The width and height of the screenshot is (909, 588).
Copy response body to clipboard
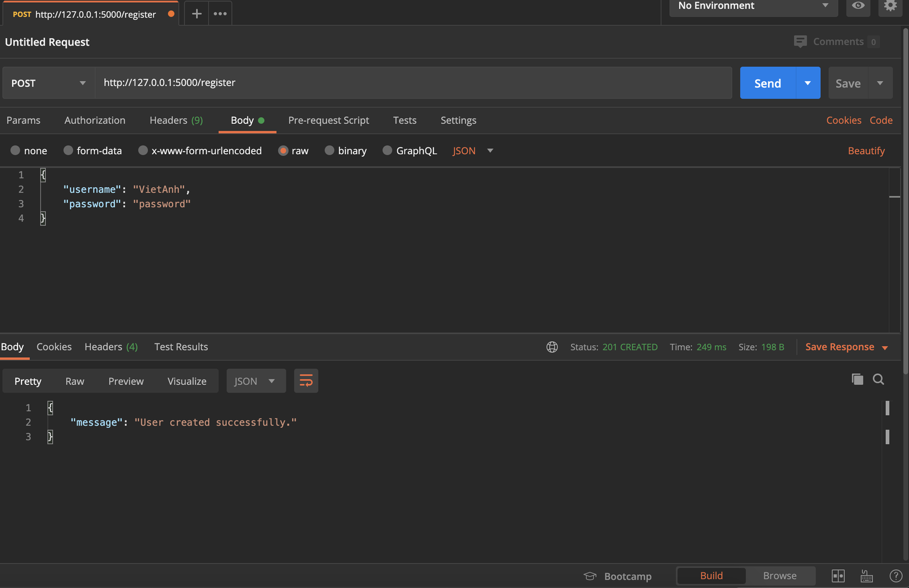click(857, 379)
